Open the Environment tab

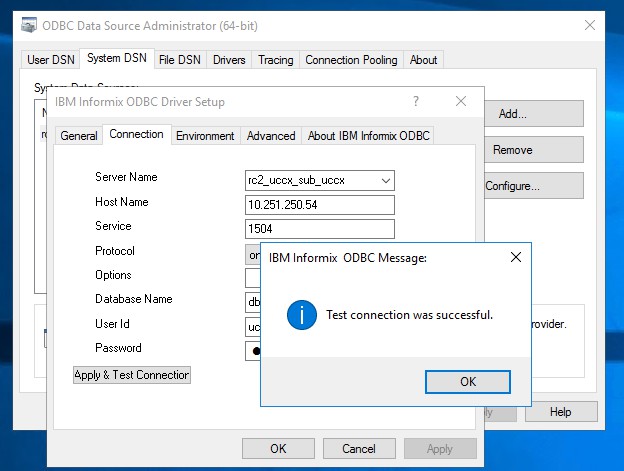point(205,136)
